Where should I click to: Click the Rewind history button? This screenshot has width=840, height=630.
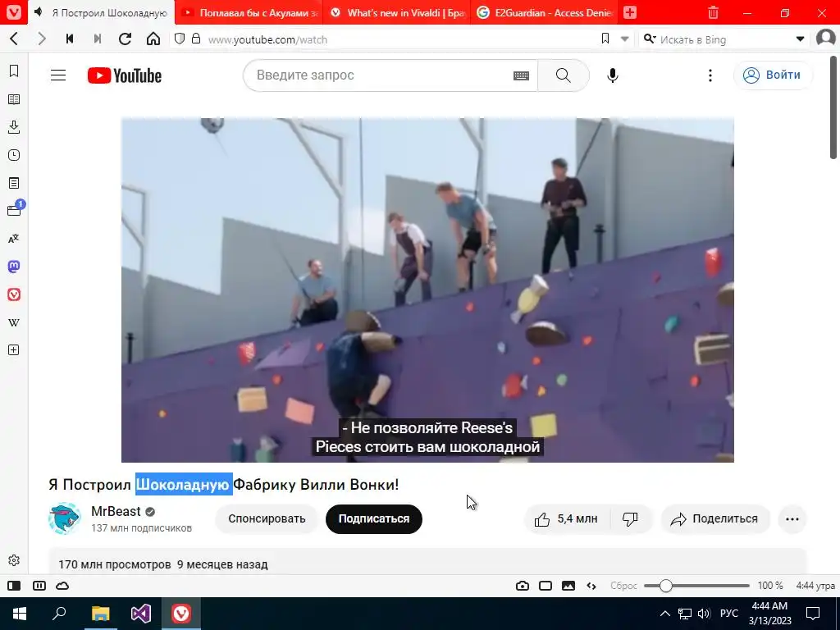[x=70, y=39]
